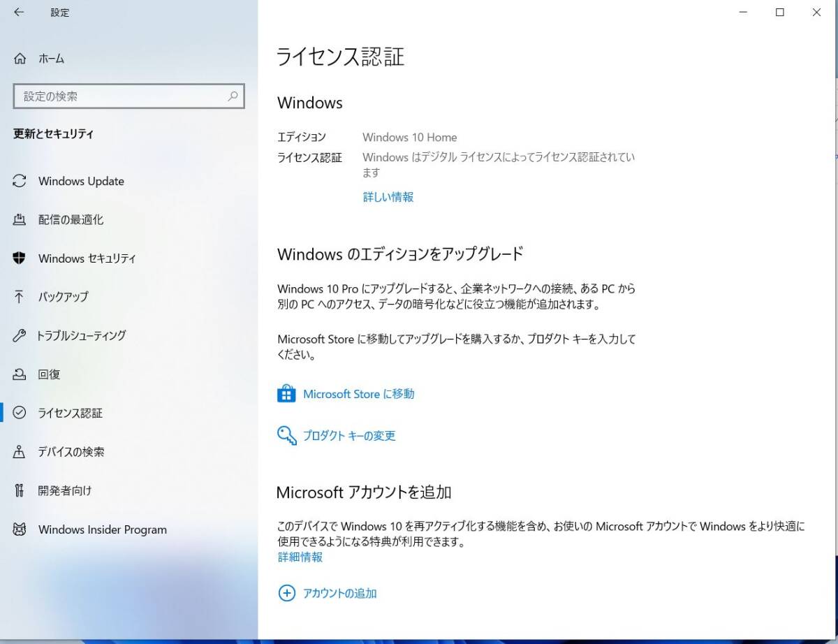838x644 pixels.
Task: Click the product key icon
Action: pyautogui.click(x=286, y=435)
